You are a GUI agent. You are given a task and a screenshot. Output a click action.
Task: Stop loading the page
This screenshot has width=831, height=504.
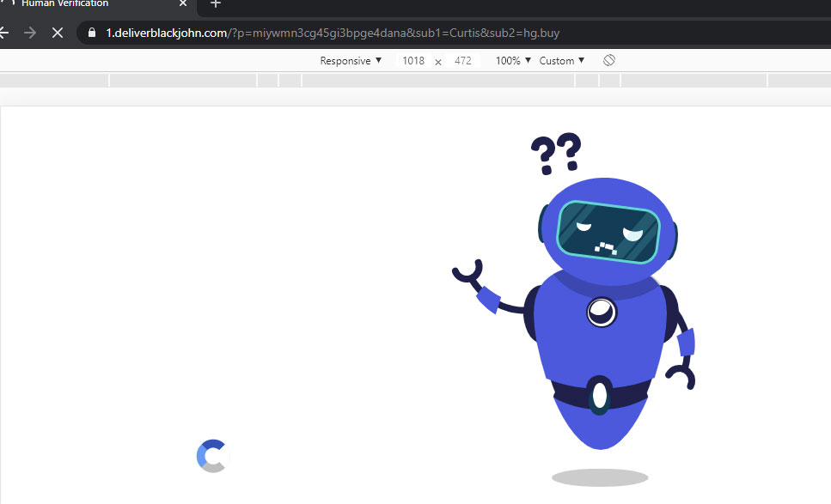click(58, 33)
